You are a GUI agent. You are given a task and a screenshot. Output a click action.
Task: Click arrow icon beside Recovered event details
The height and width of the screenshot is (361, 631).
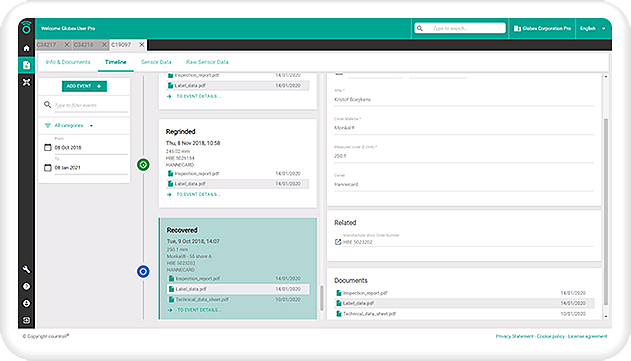pos(170,310)
